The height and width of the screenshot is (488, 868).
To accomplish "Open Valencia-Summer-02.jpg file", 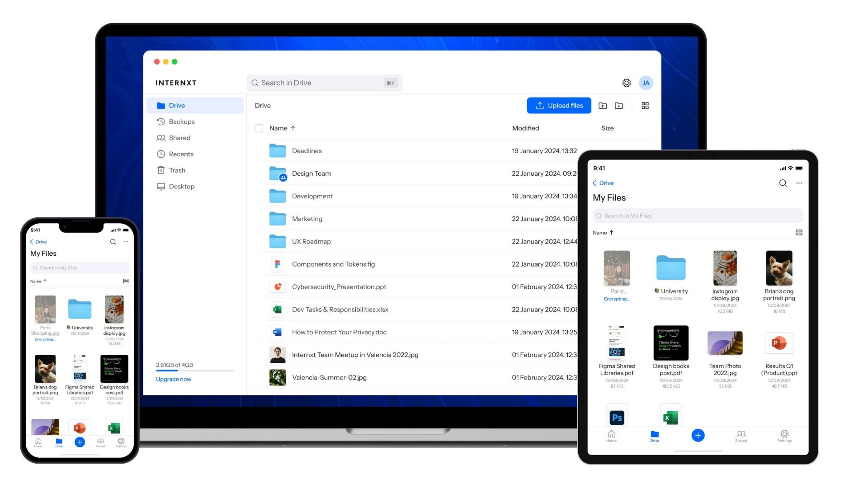I will pos(329,377).
